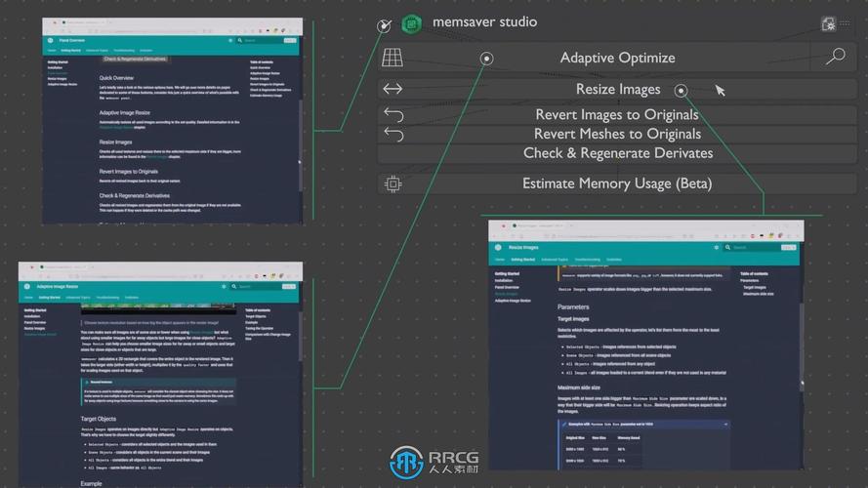
Task: Jump to Maximum side size in table of contents
Action: (x=759, y=294)
